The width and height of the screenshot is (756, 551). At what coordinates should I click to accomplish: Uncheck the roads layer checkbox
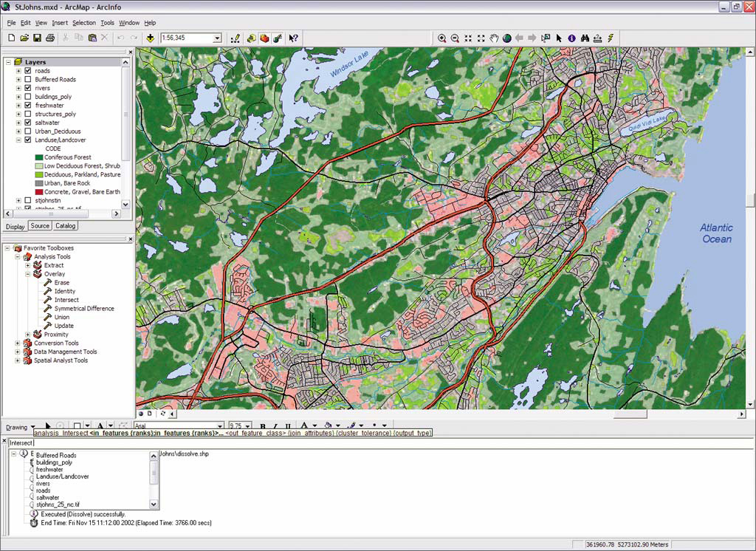tap(28, 70)
